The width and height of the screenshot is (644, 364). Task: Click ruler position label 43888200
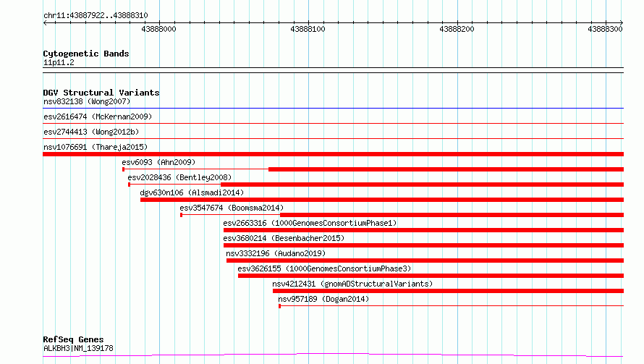tap(457, 29)
